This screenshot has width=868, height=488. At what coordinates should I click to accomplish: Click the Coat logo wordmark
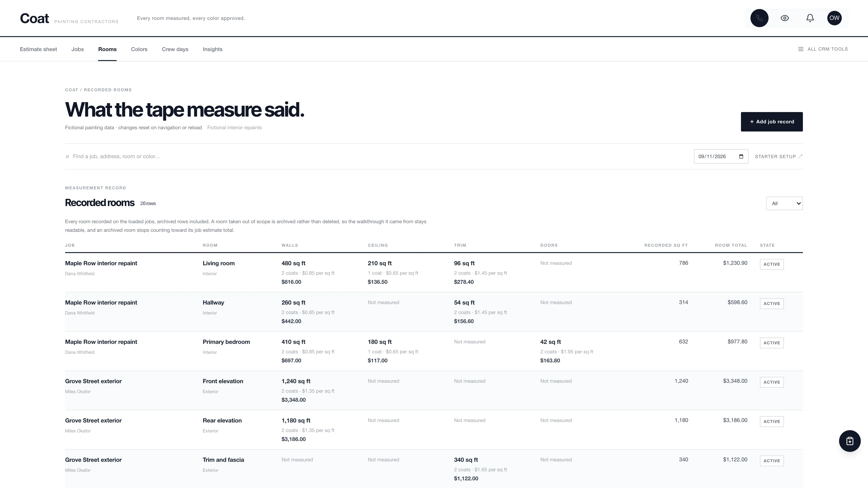pos(34,19)
